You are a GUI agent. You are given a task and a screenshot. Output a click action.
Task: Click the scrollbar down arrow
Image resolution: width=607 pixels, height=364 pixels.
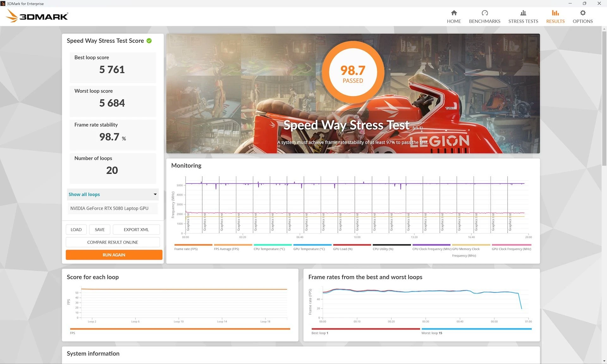[604, 361]
